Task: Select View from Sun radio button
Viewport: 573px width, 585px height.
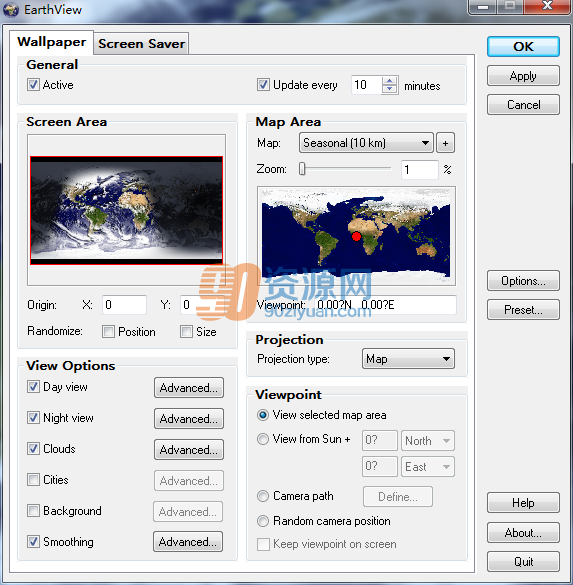Action: tap(263, 439)
